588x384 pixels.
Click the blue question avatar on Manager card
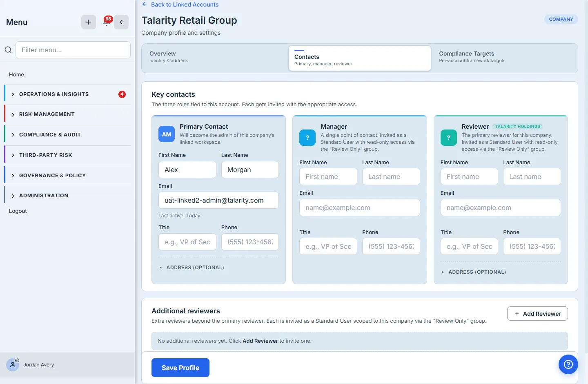click(x=307, y=138)
